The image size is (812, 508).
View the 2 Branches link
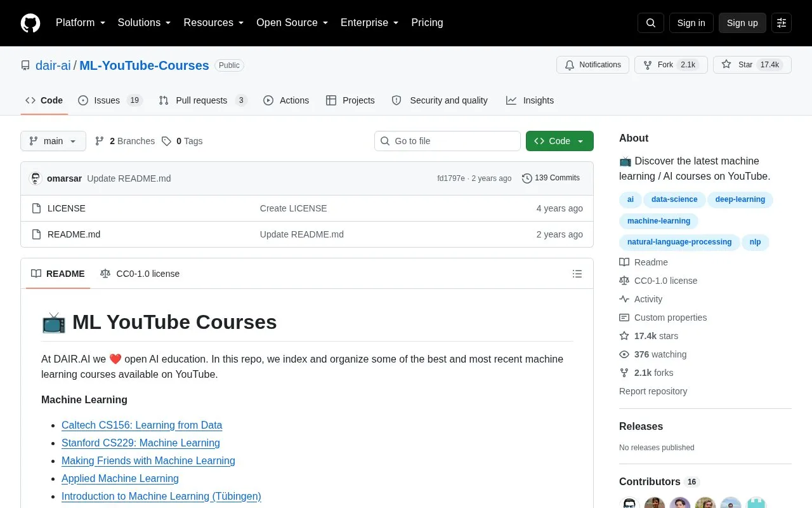point(125,141)
